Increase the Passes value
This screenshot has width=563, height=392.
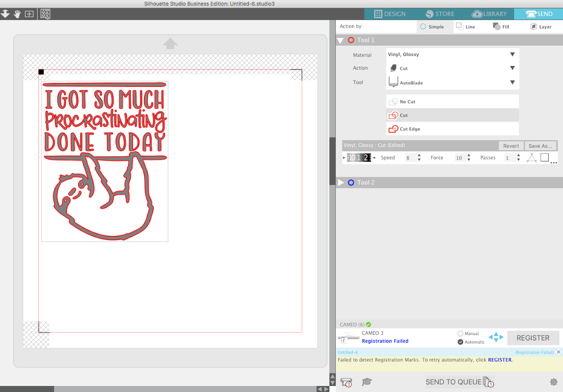(x=519, y=155)
